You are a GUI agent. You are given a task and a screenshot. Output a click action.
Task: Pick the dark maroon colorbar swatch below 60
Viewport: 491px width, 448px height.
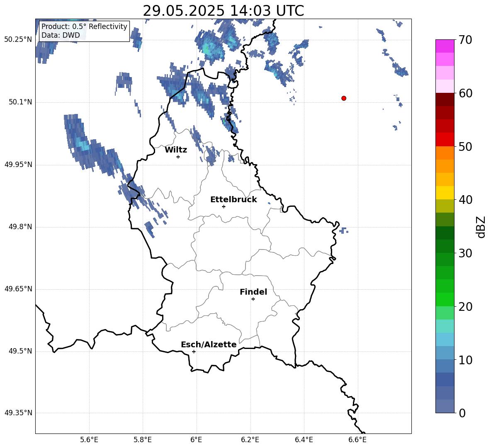pos(445,99)
